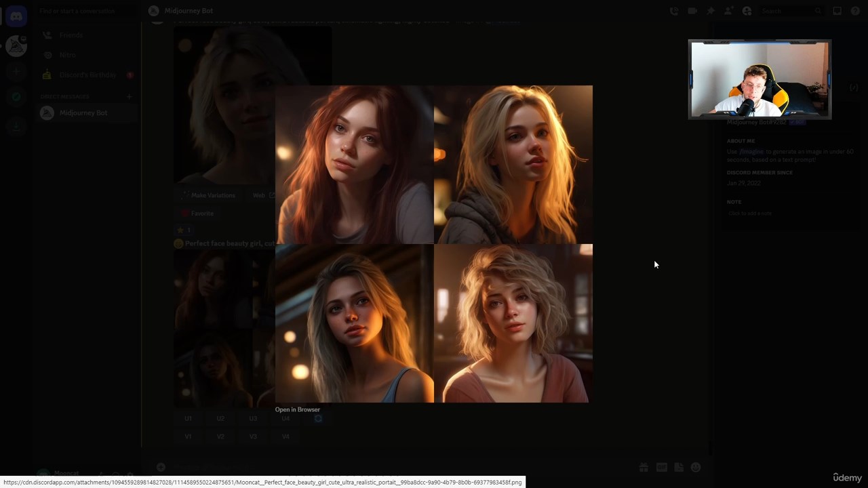The width and height of the screenshot is (868, 488).
Task: Click the message attach plus icon
Action: point(161,467)
